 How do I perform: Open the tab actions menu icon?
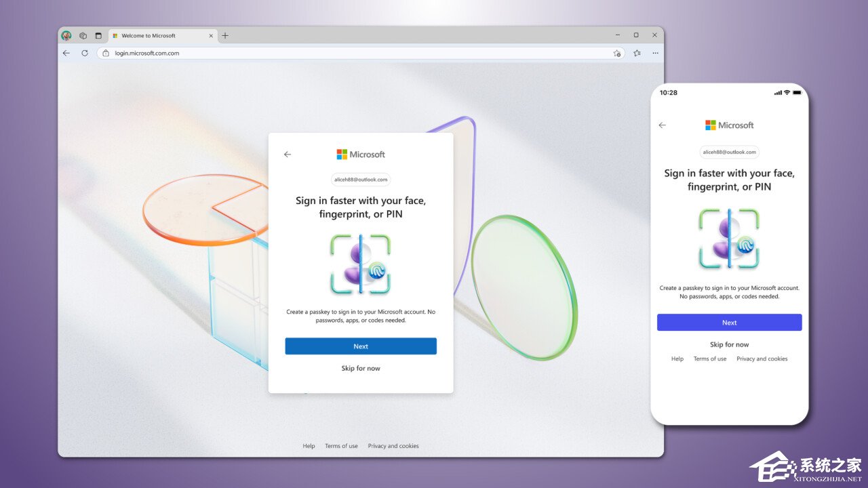(98, 36)
